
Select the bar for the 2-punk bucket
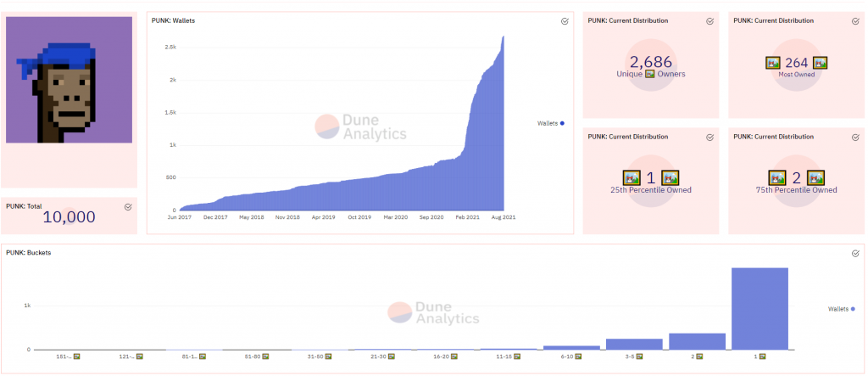tap(697, 340)
